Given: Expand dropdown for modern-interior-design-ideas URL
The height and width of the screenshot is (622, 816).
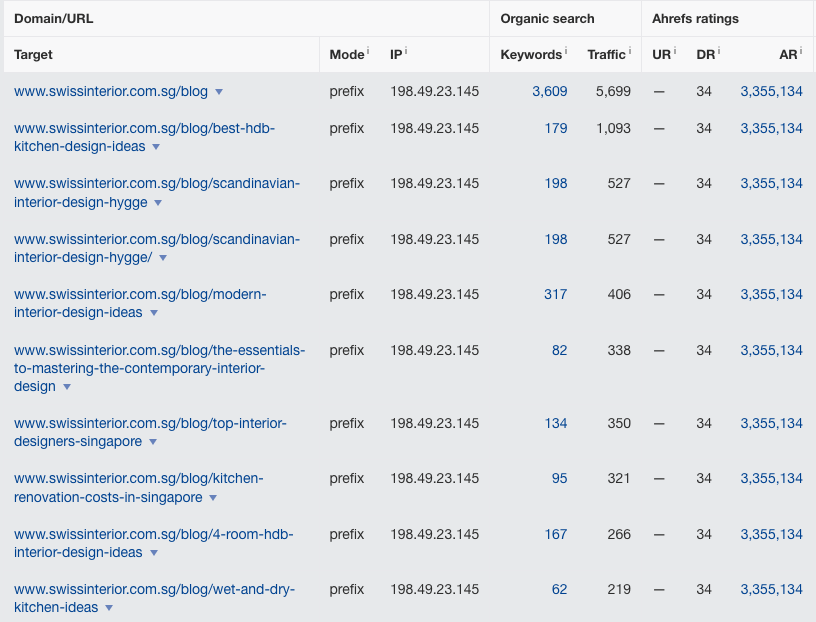Looking at the screenshot, I should (x=154, y=313).
